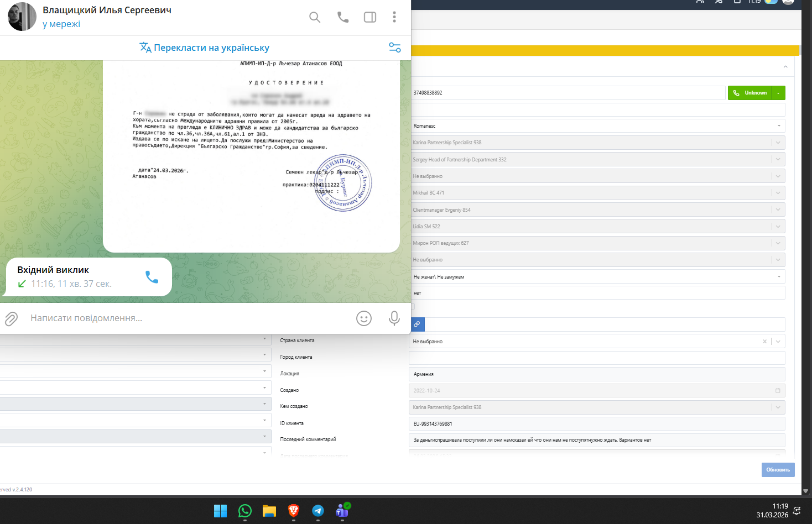Open the notification bell in system tray
This screenshot has height=524, width=812.
pyautogui.click(x=797, y=511)
